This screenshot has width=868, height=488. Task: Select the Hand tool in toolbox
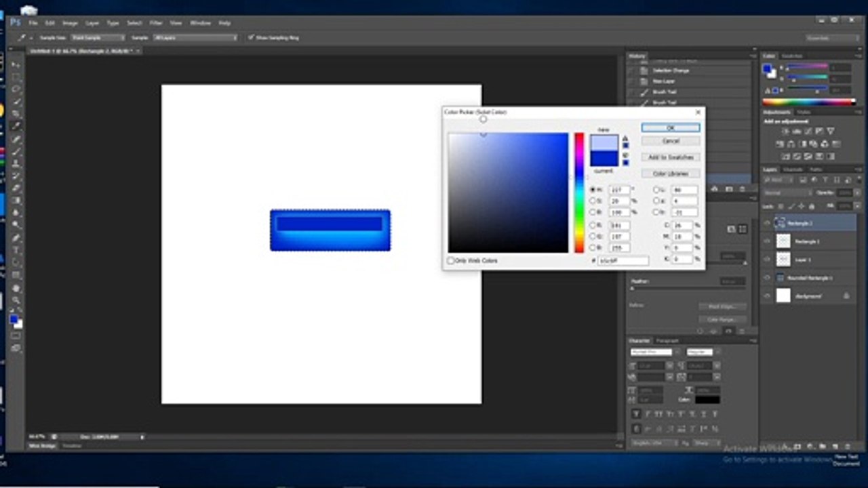[x=16, y=288]
